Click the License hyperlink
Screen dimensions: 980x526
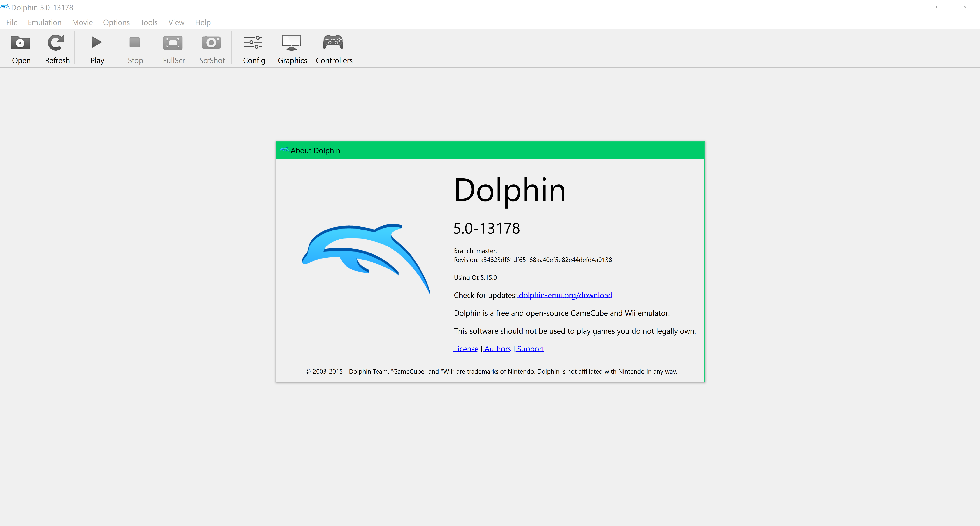click(x=465, y=348)
